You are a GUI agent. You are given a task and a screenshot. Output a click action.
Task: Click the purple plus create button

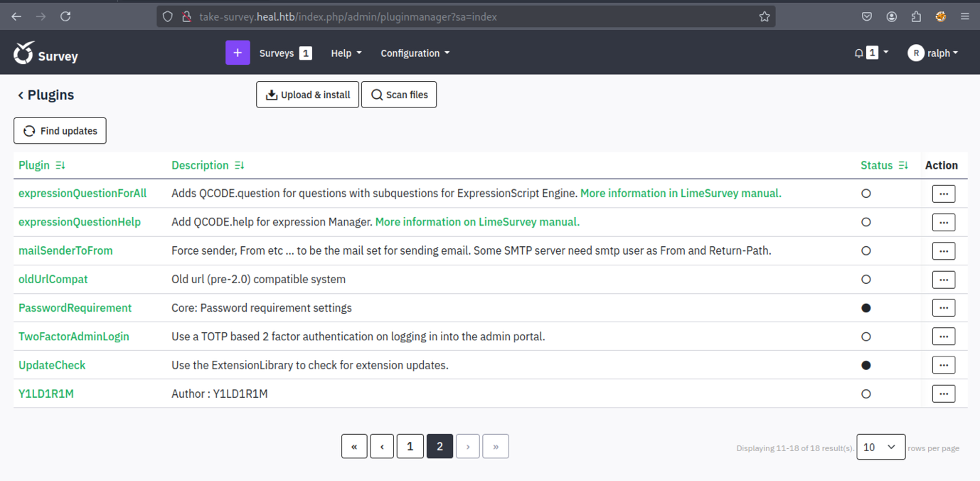click(238, 53)
